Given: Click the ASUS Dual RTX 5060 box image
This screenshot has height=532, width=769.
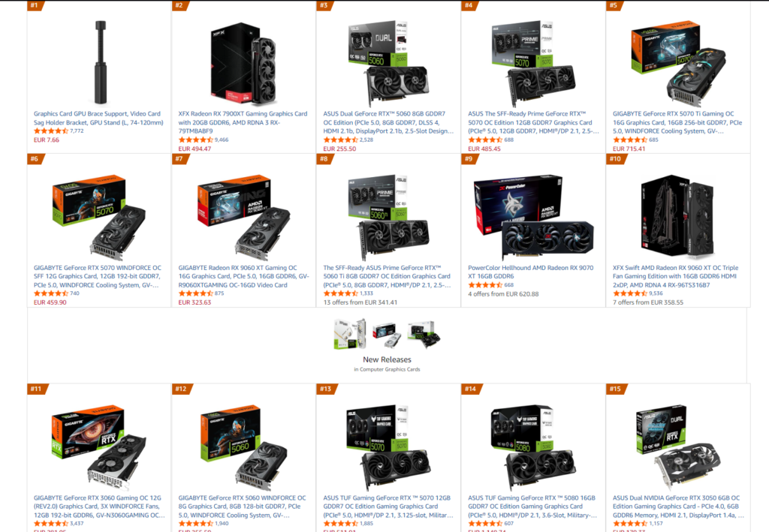Looking at the screenshot, I should (388, 63).
